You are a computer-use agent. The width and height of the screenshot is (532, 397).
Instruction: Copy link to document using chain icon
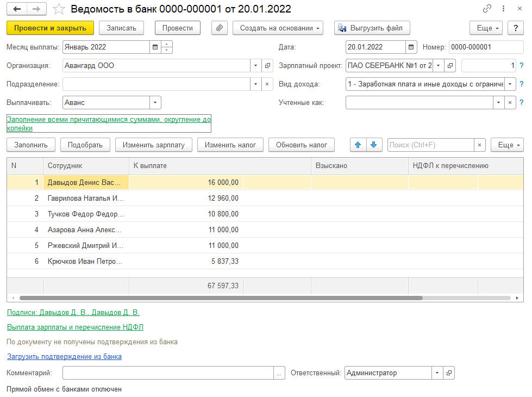coord(487,9)
